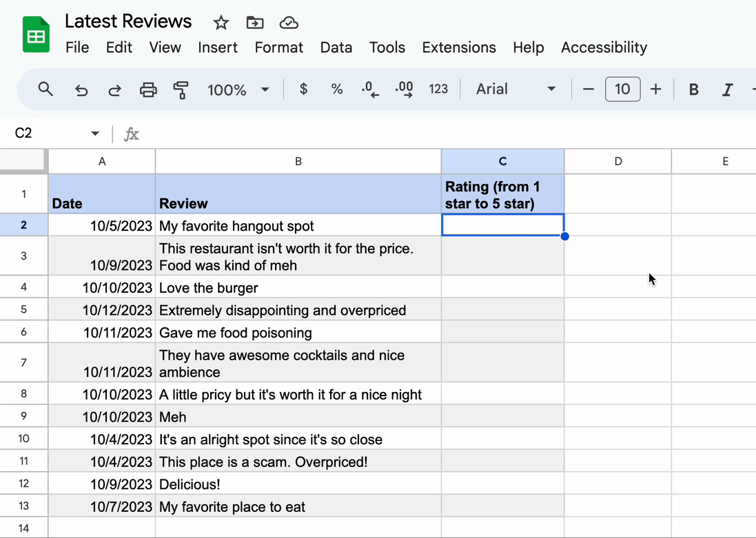Click the move to folder icon

coord(255,23)
